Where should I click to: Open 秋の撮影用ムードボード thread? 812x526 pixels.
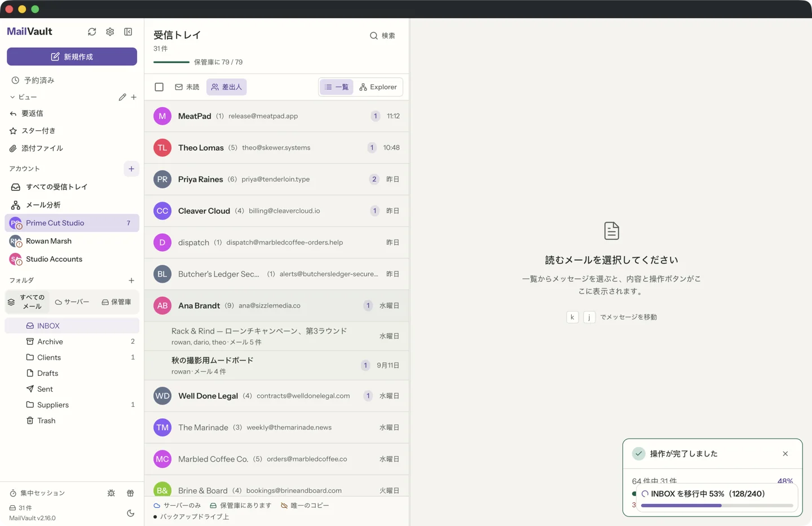click(x=277, y=366)
